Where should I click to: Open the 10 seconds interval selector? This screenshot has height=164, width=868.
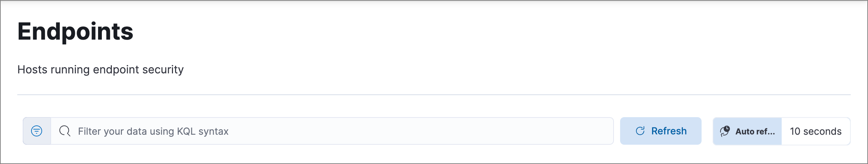[x=816, y=131]
